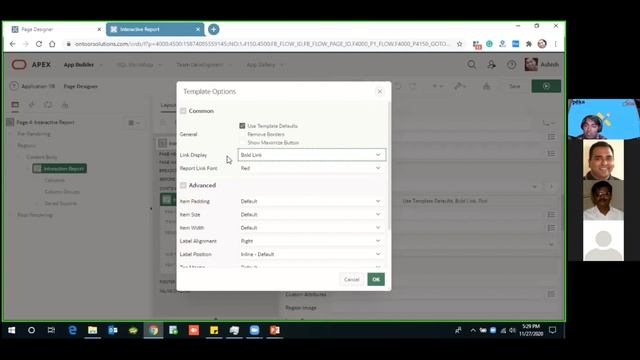Viewport: 640px width, 360px height.
Task: Open Task View on the taskbar
Action: pyautogui.click(x=51, y=330)
